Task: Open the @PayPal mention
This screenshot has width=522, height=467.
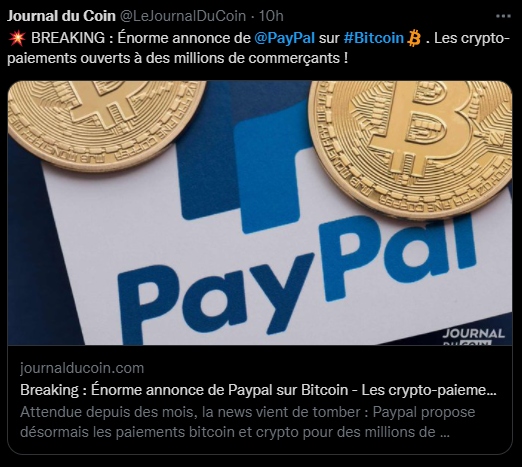Action: pyautogui.click(x=285, y=38)
